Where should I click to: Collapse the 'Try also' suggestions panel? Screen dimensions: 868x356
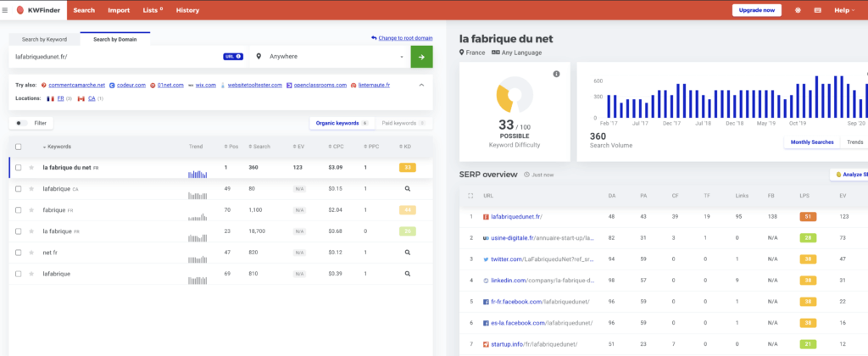pos(421,85)
